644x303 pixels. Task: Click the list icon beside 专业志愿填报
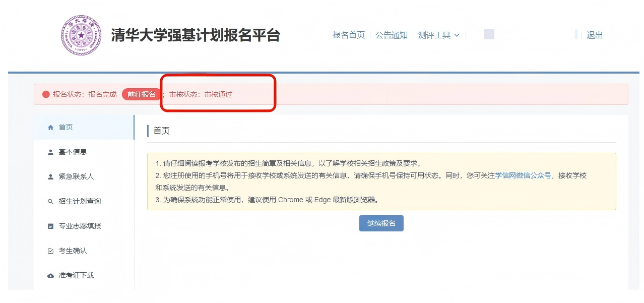coord(50,226)
